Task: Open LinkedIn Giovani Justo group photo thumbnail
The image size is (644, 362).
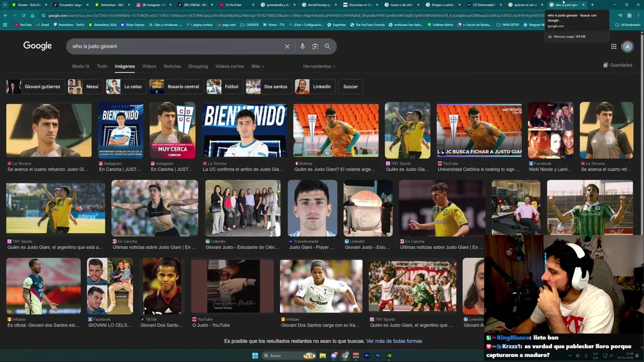Action: coord(243,208)
